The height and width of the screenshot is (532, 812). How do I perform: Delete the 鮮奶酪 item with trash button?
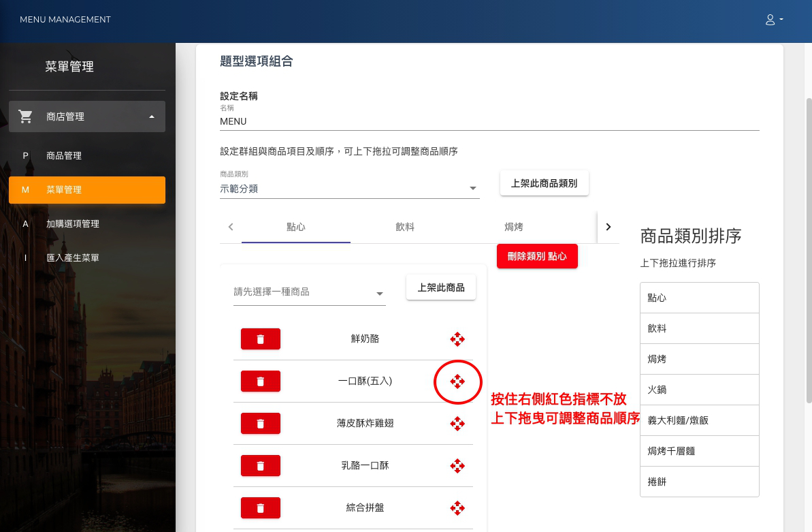(x=261, y=339)
